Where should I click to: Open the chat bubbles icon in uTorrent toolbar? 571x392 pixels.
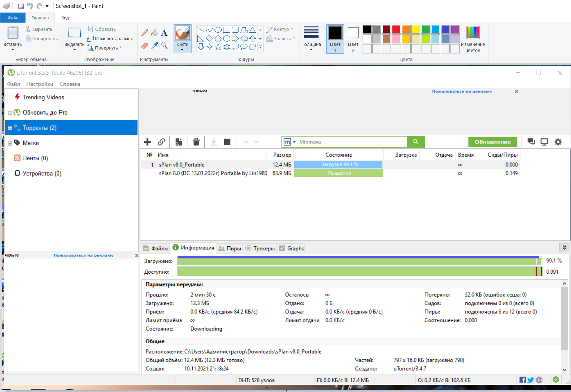[531, 142]
